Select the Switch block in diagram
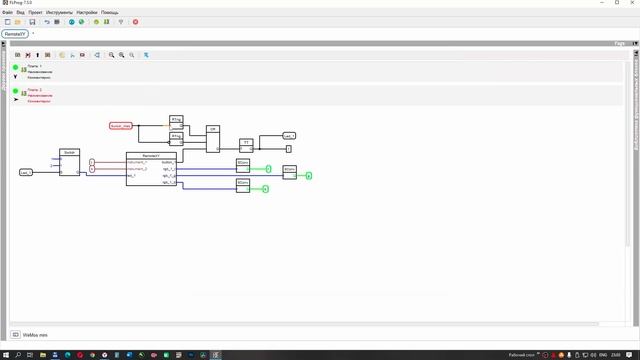The width and height of the screenshot is (640, 360). [x=69, y=162]
